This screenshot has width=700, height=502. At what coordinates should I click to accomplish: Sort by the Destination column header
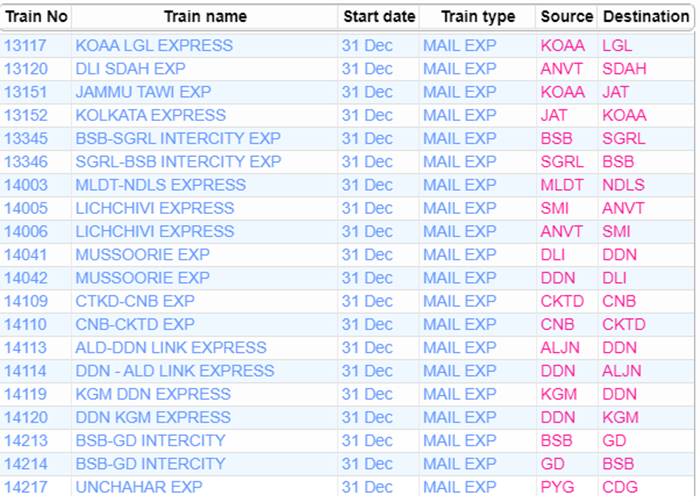(x=646, y=17)
